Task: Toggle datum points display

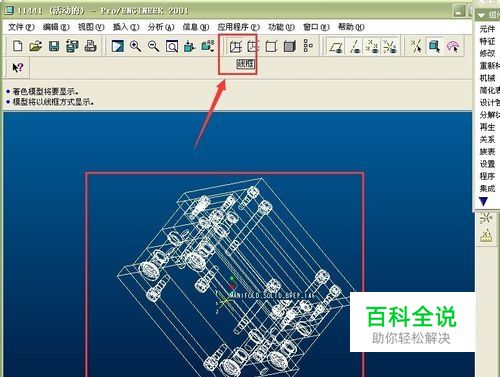Action: click(x=372, y=46)
